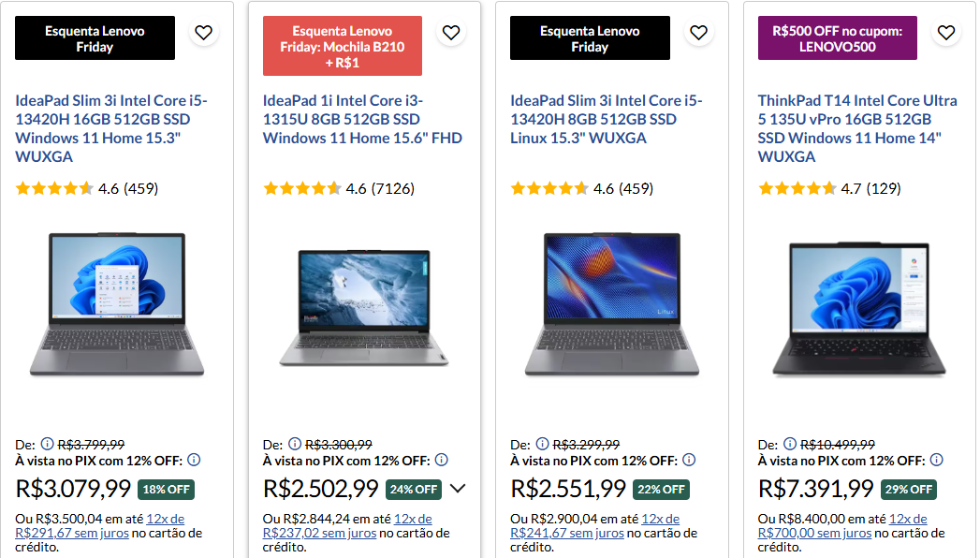
Task: Click info icon beside R$3.300,99 original price
Action: (x=295, y=445)
